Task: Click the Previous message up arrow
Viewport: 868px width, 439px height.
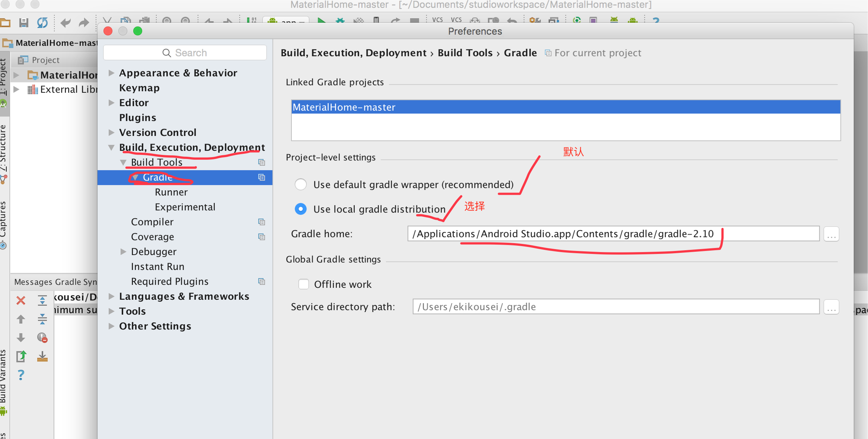Action: pyautogui.click(x=21, y=319)
